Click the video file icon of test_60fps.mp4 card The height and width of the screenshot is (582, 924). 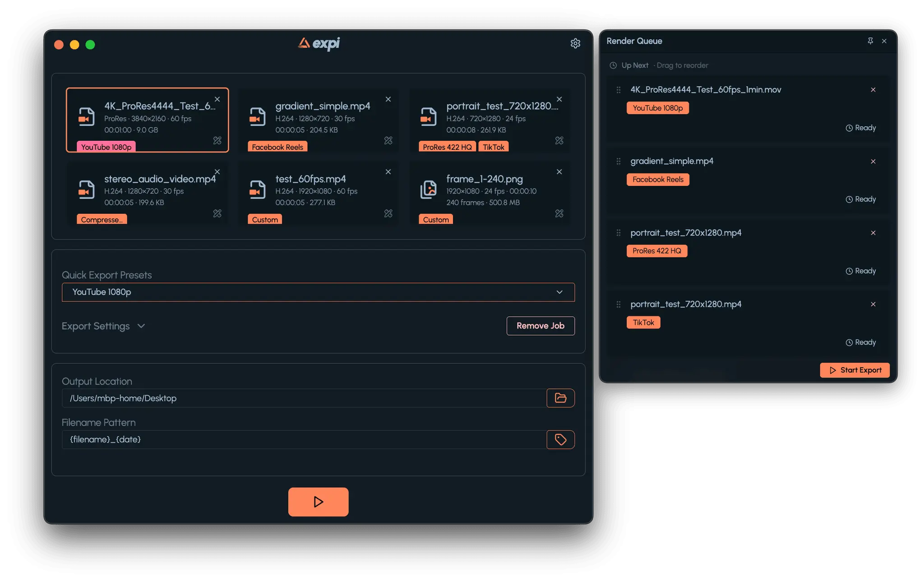[257, 189]
